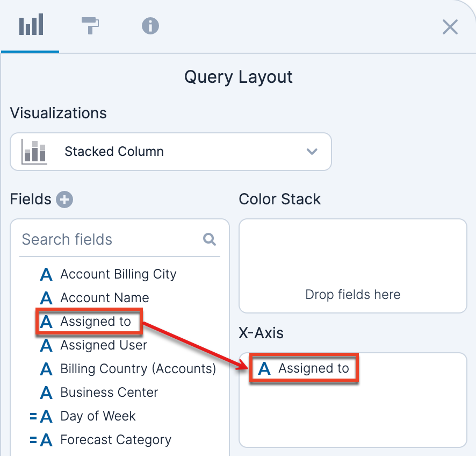The width and height of the screenshot is (476, 456).
Task: Select the Forecast Category field
Action: [x=116, y=440]
